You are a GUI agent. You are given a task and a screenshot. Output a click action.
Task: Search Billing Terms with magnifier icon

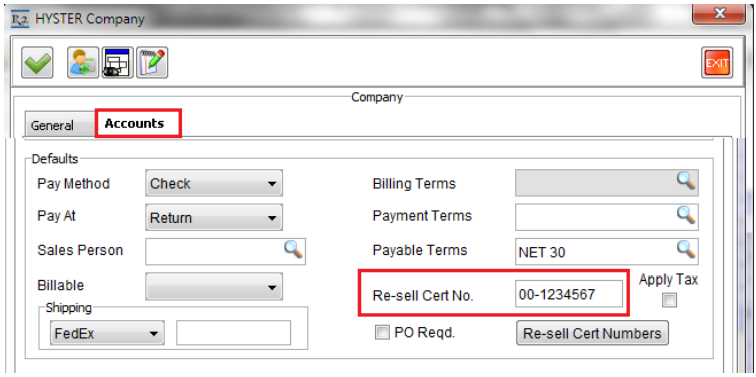click(x=686, y=181)
